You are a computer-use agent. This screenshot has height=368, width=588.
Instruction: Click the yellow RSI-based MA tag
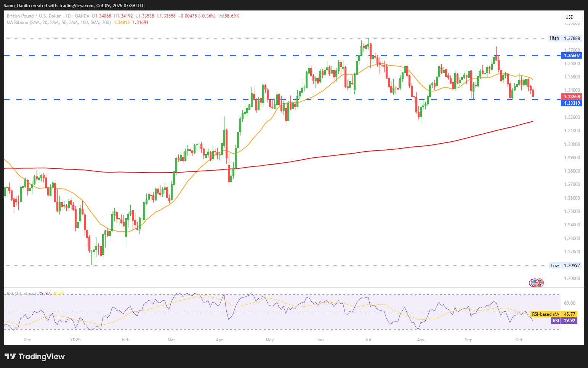(554, 314)
